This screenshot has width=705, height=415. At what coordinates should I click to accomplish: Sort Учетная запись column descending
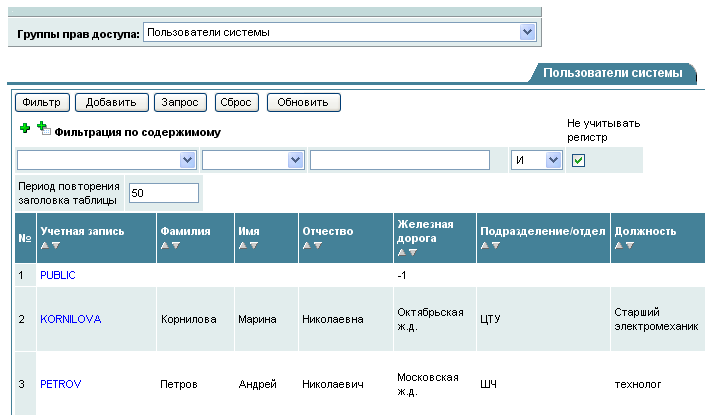point(56,245)
